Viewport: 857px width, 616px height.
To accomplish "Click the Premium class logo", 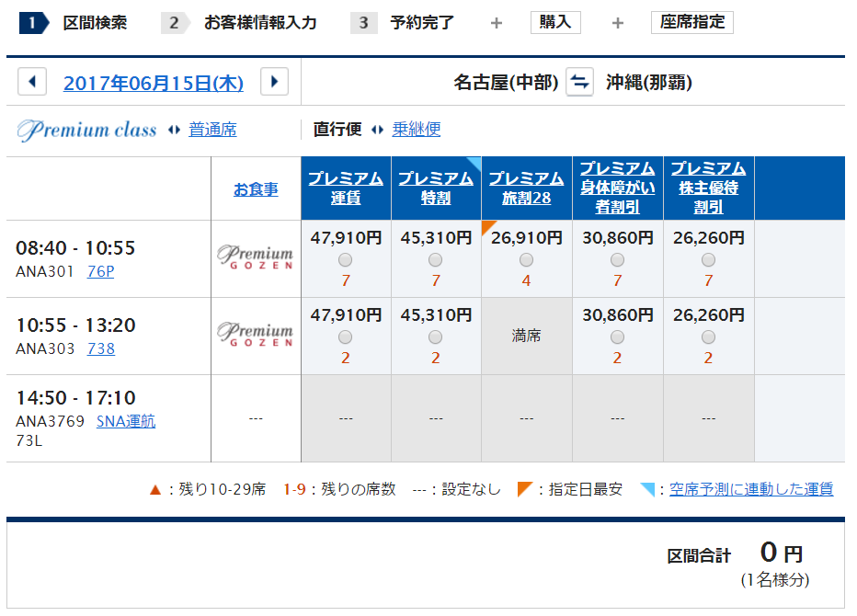I will tap(87, 130).
